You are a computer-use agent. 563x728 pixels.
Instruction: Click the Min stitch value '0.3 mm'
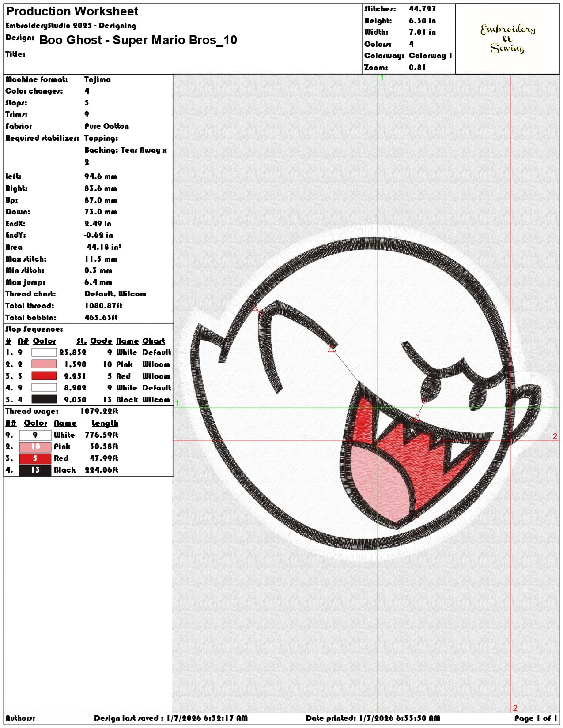click(98, 270)
